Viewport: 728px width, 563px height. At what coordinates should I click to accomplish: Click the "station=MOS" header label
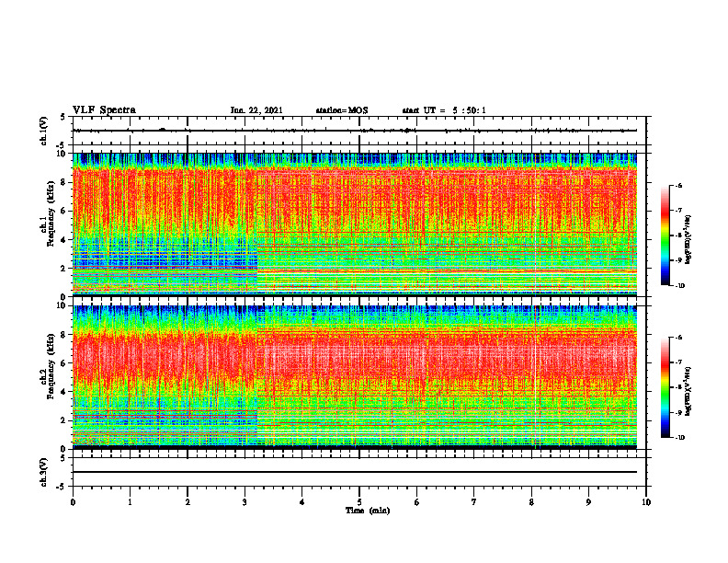point(342,110)
